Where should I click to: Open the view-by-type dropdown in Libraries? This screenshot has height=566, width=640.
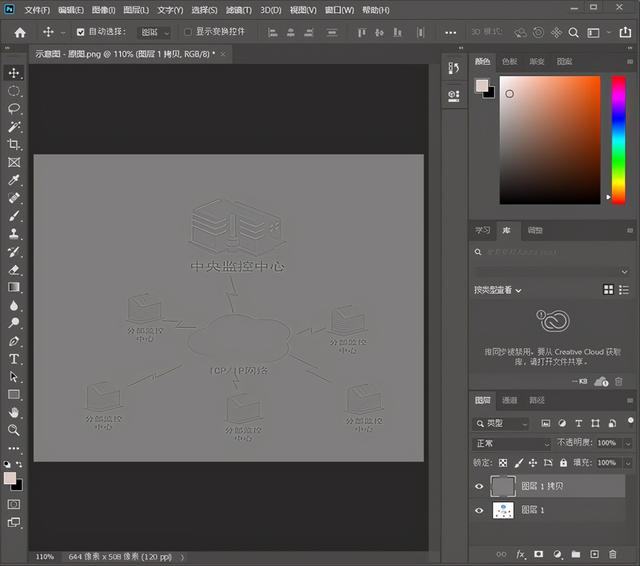pyautogui.click(x=498, y=290)
